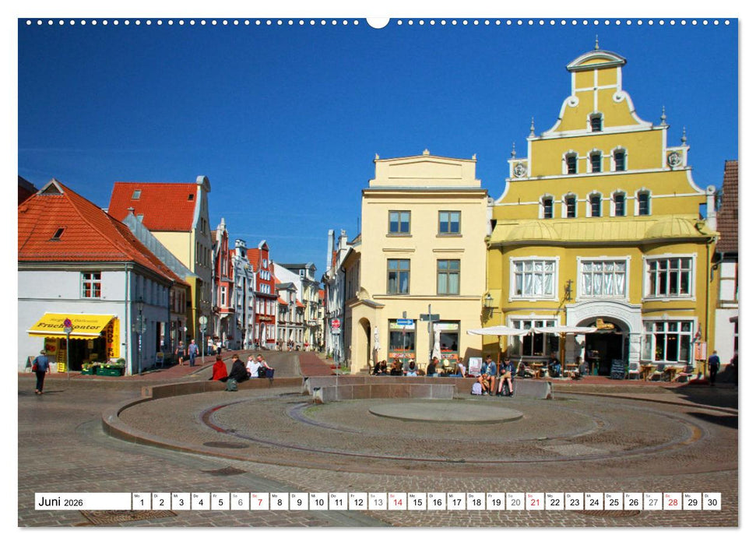Click the Juni 2026 month label
756x545 pixels.
click(62, 502)
